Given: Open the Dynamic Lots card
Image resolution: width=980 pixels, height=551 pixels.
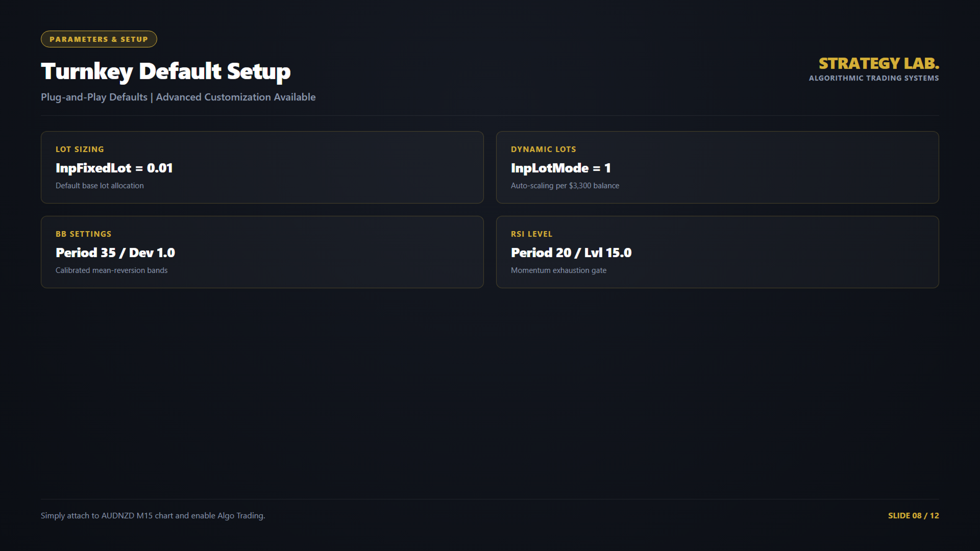Looking at the screenshot, I should click(718, 167).
